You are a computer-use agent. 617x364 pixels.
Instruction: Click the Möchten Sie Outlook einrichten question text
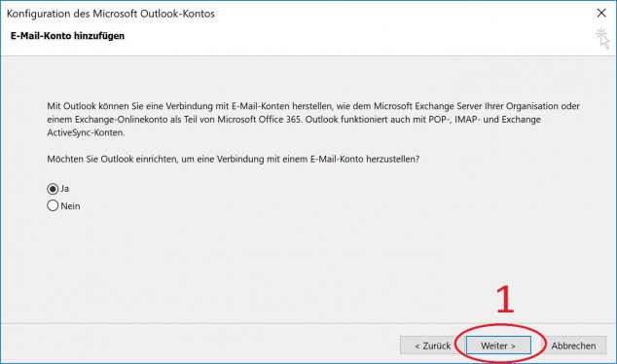click(x=233, y=160)
